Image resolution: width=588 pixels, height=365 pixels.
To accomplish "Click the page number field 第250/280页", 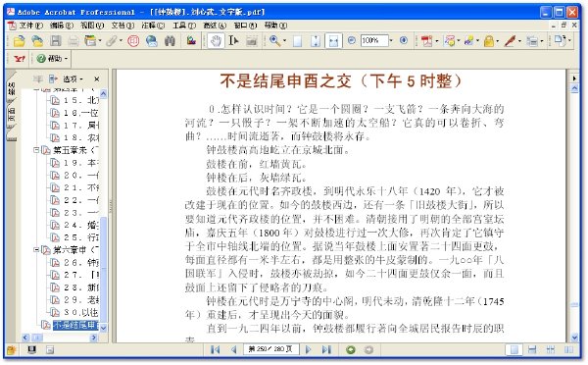I will pyautogui.click(x=270, y=349).
